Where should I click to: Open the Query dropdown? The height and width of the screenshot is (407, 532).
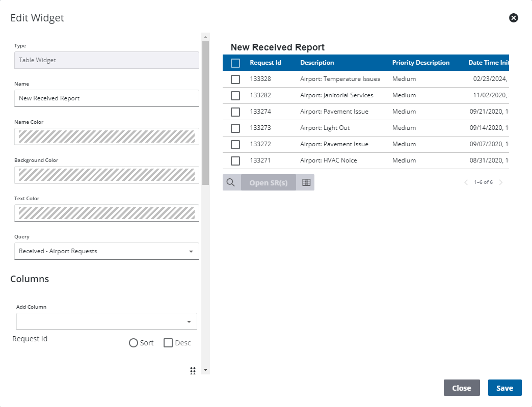pyautogui.click(x=107, y=251)
